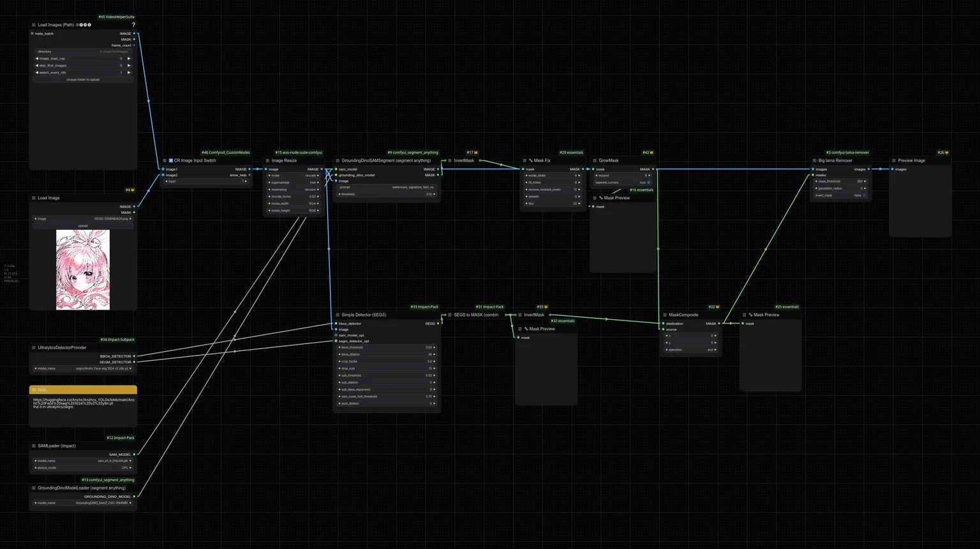Adjust the threshold value in GroundingDinoSAMSegment
The width and height of the screenshot is (980, 549).
click(387, 195)
